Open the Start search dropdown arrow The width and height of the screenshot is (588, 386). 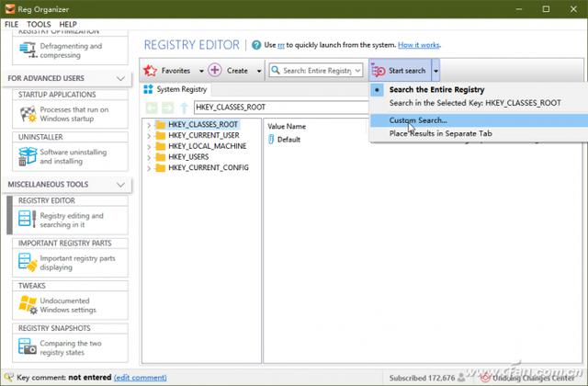tap(436, 71)
